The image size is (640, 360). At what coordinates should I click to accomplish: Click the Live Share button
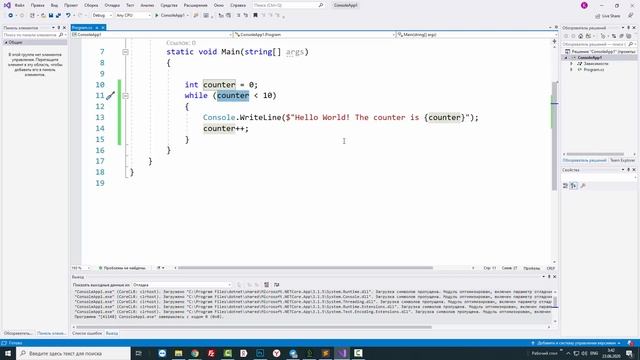click(608, 16)
